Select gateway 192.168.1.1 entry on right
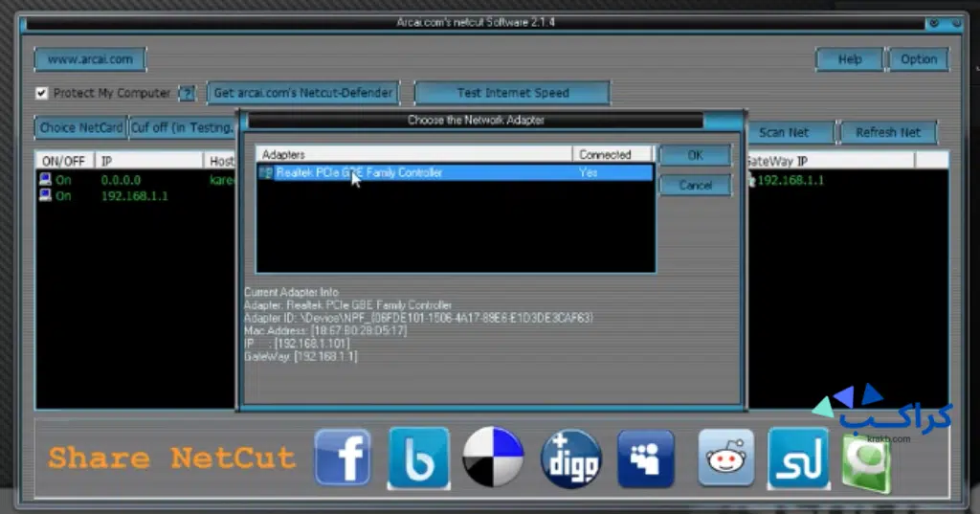 791,180
